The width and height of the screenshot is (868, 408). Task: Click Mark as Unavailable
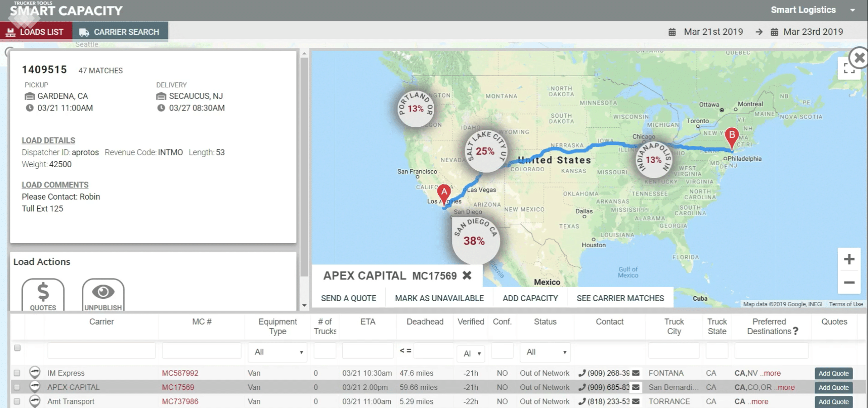(x=439, y=298)
